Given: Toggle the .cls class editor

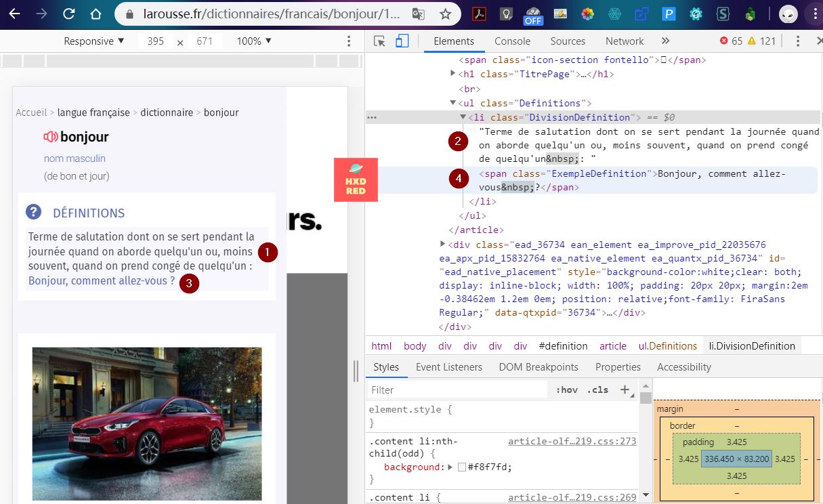Looking at the screenshot, I should pos(597,390).
